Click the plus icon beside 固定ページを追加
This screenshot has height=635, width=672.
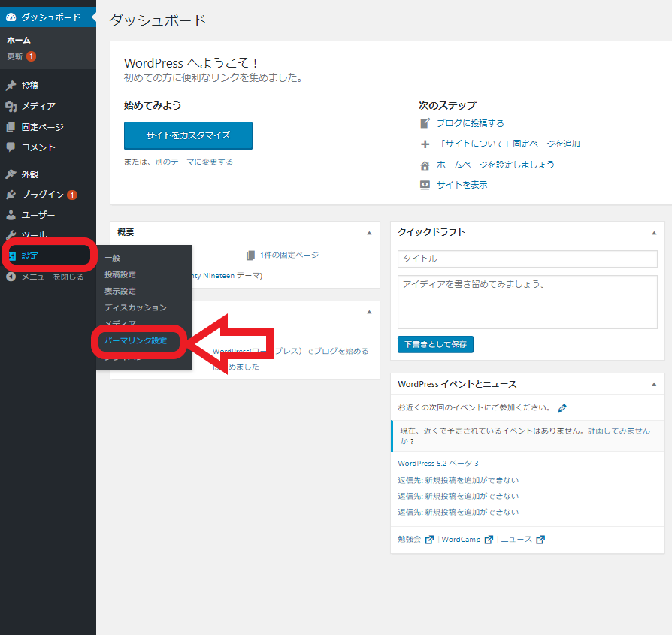[x=425, y=144]
